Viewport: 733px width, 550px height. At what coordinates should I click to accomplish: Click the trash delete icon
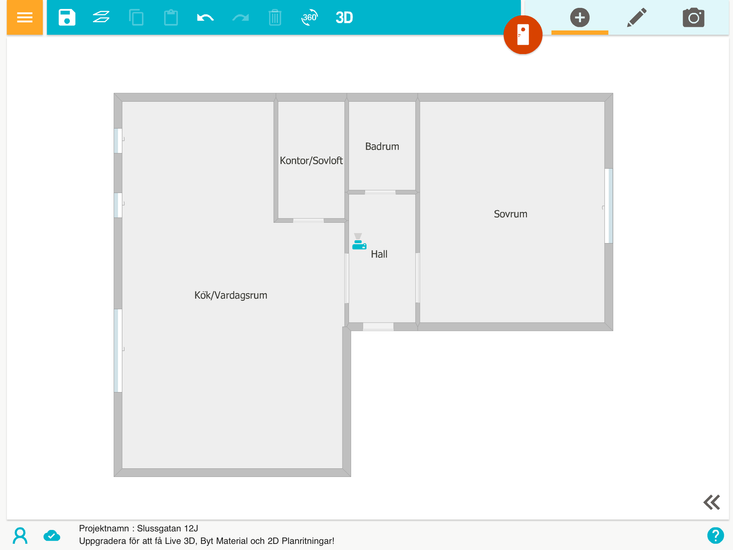pyautogui.click(x=275, y=18)
